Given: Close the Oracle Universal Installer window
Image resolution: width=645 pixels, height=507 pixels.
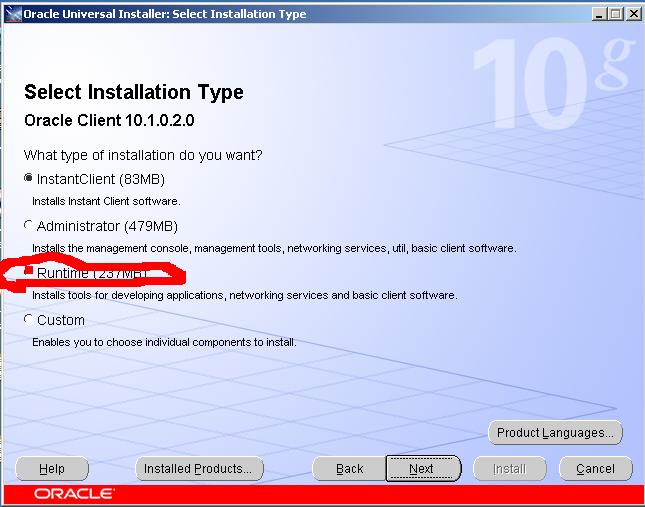Looking at the screenshot, I should point(631,14).
